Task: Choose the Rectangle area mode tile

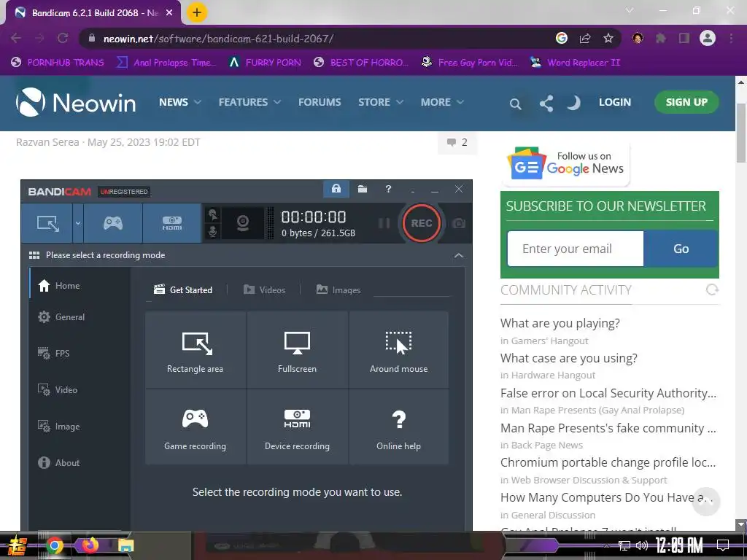Action: coord(196,350)
